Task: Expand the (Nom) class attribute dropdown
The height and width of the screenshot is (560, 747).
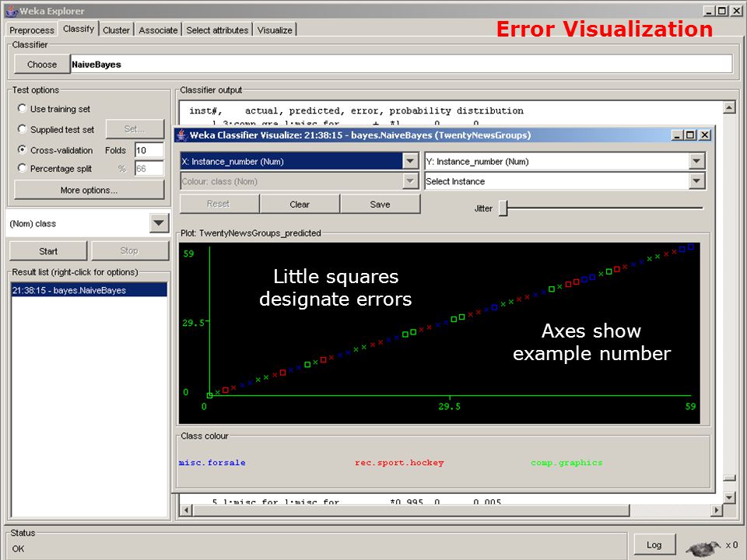Action: click(x=159, y=223)
